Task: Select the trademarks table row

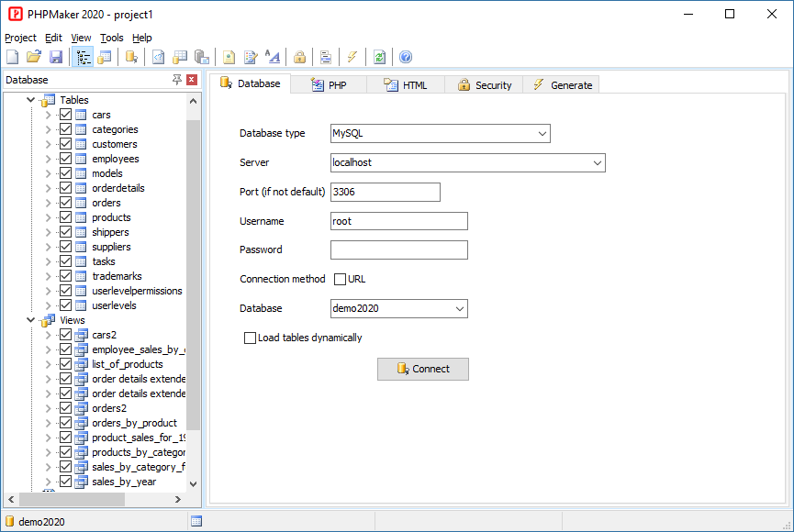Action: 117,276
